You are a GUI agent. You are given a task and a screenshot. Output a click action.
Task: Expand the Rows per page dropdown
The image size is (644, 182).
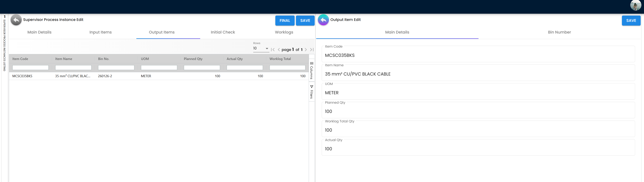click(261, 48)
